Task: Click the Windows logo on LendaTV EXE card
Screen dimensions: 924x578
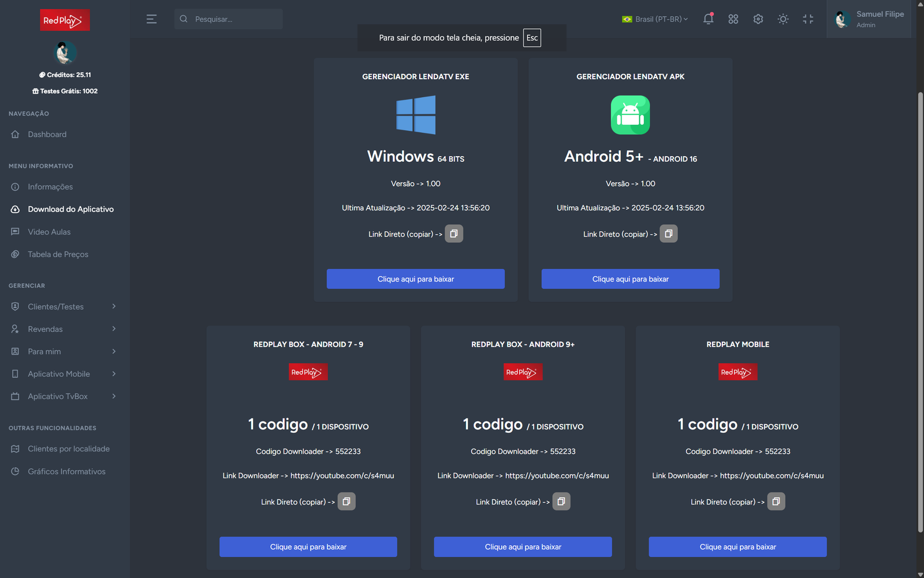Action: [416, 115]
